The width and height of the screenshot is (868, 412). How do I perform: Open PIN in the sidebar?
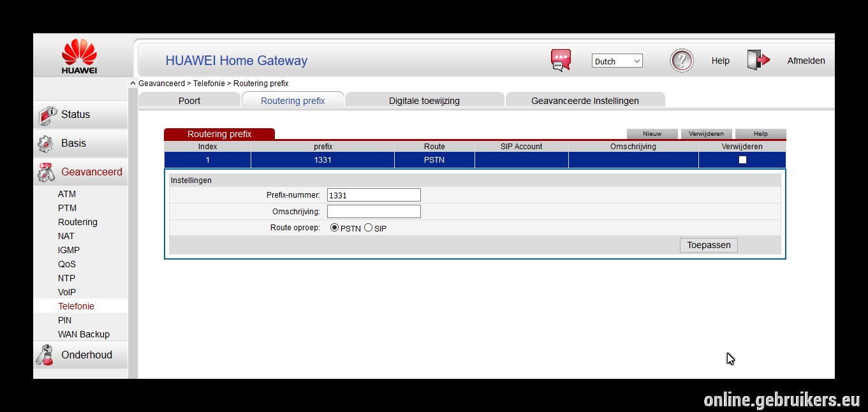click(64, 320)
